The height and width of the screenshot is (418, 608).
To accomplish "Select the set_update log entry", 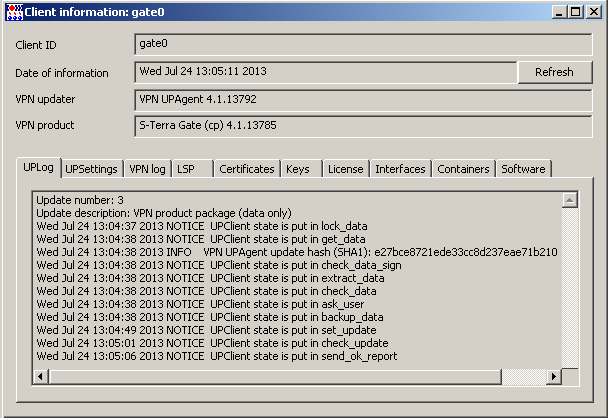I will coord(206,330).
